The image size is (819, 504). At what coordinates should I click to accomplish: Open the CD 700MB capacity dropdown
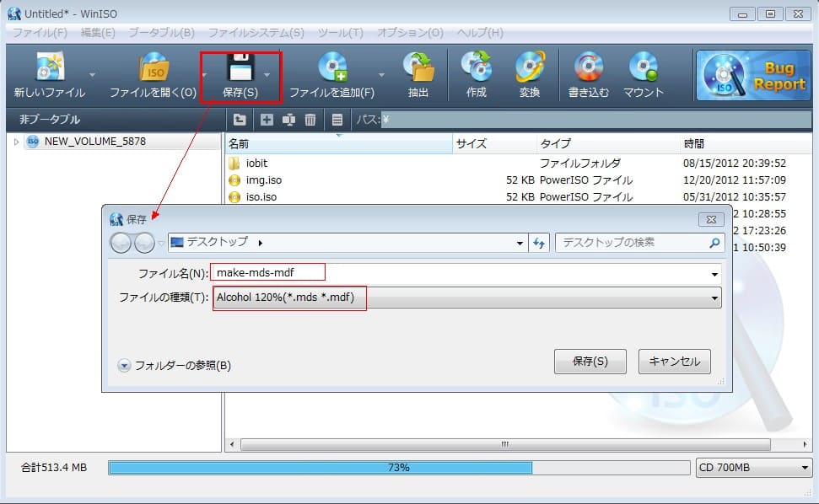tap(806, 468)
